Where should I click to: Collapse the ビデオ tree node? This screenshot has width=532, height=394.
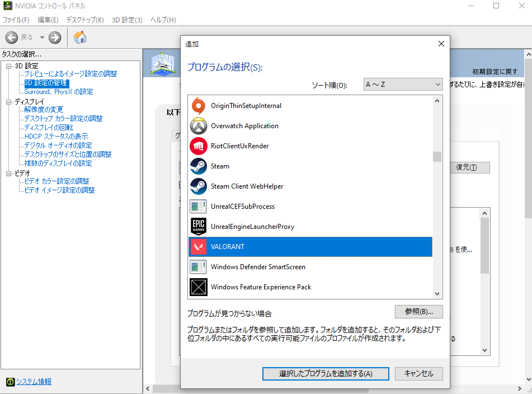click(9, 173)
